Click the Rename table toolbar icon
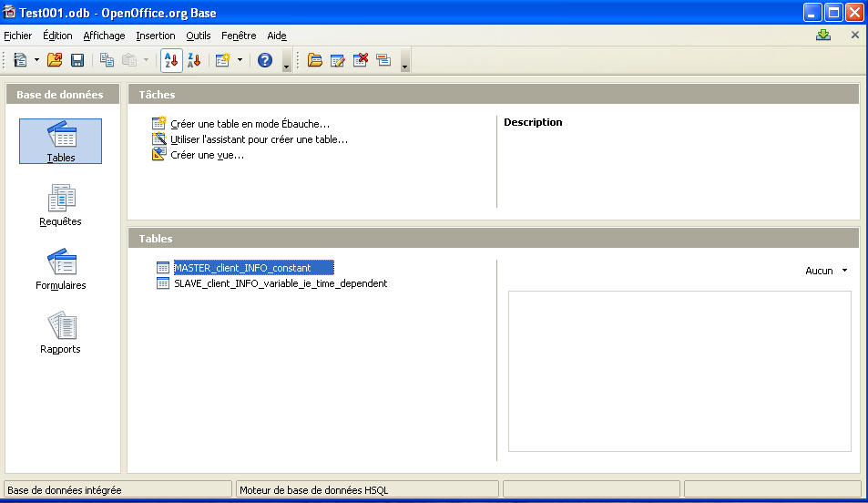 point(383,60)
